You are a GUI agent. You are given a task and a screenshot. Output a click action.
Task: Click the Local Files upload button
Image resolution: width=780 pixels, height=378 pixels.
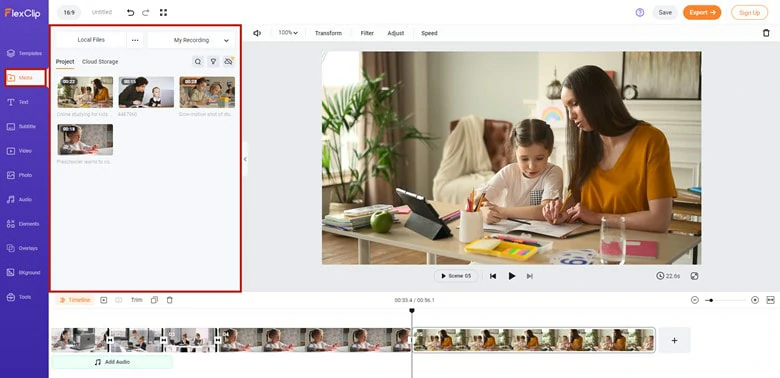91,40
